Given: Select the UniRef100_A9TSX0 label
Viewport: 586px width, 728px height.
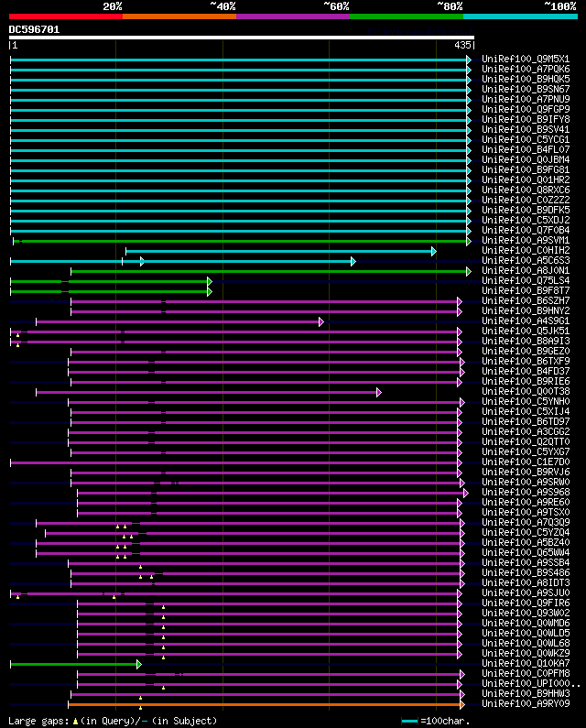Looking at the screenshot, I should tap(526, 512).
